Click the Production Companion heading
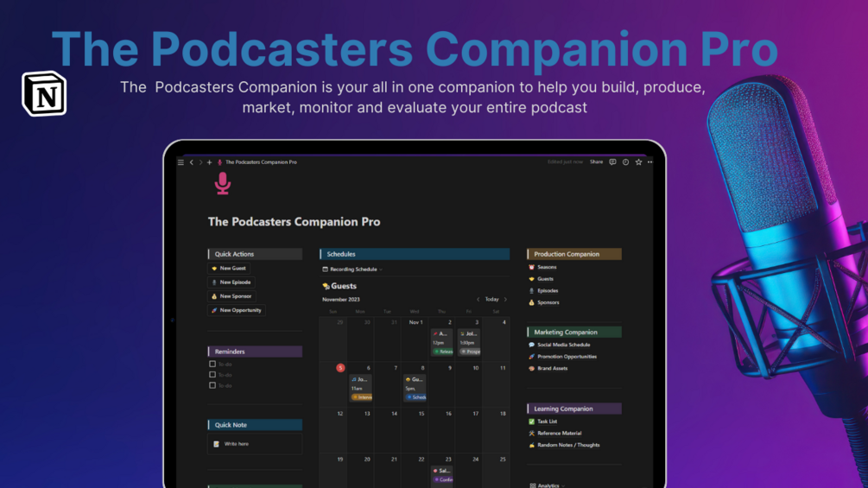The height and width of the screenshot is (488, 868). [x=574, y=254]
